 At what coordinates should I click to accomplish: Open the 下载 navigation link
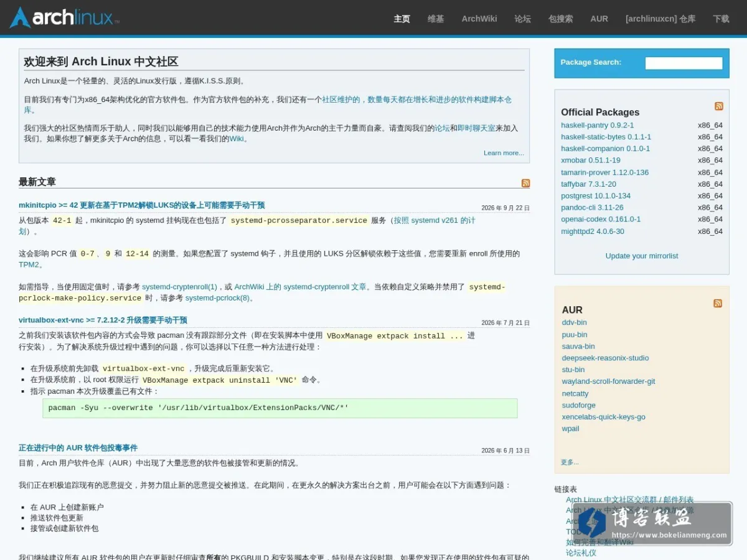[x=721, y=19]
